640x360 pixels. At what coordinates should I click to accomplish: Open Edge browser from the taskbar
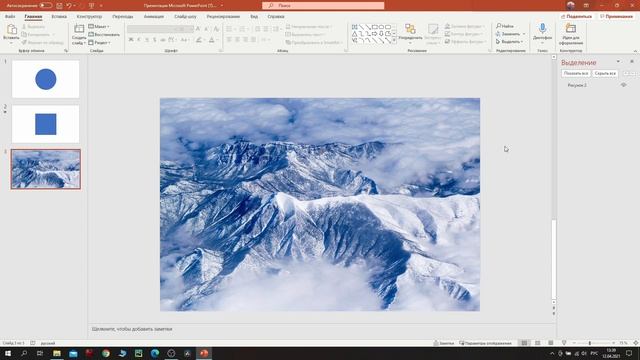(x=155, y=353)
